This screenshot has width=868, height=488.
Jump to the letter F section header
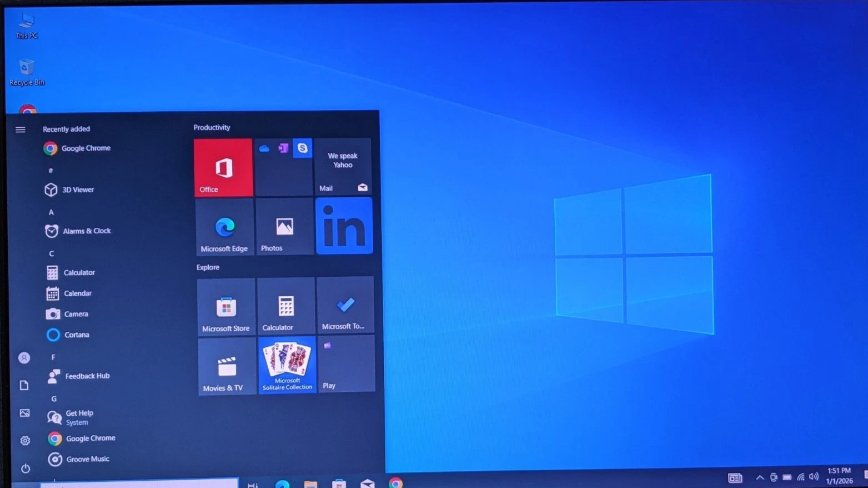53,357
